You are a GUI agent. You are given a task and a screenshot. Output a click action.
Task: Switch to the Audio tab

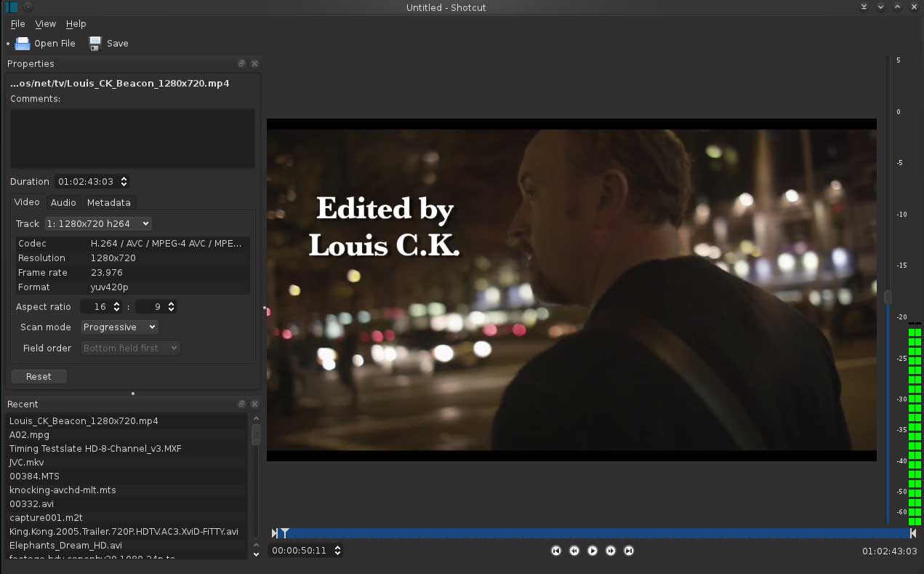click(x=63, y=202)
